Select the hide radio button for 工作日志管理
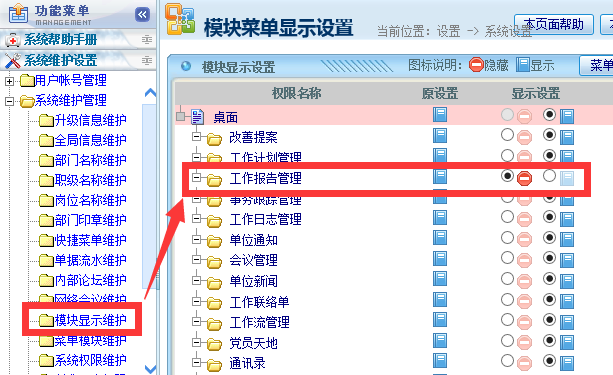613x375 pixels. pyautogui.click(x=507, y=217)
